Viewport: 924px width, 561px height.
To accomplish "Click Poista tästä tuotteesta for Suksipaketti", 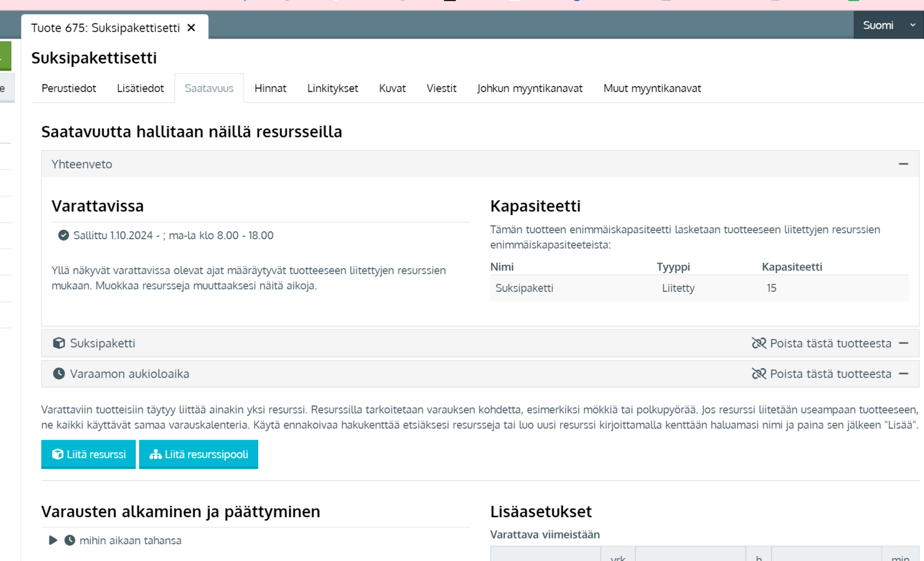I will (830, 343).
